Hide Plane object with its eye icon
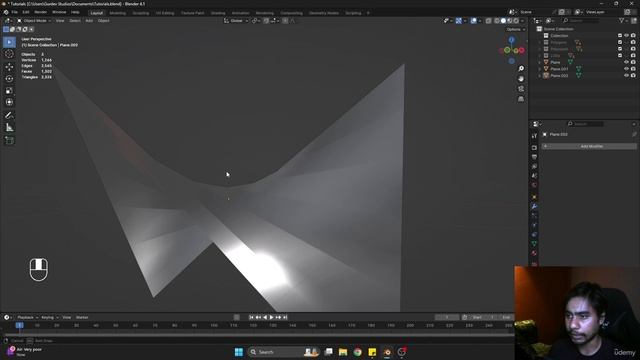640x360 pixels. pos(626,62)
